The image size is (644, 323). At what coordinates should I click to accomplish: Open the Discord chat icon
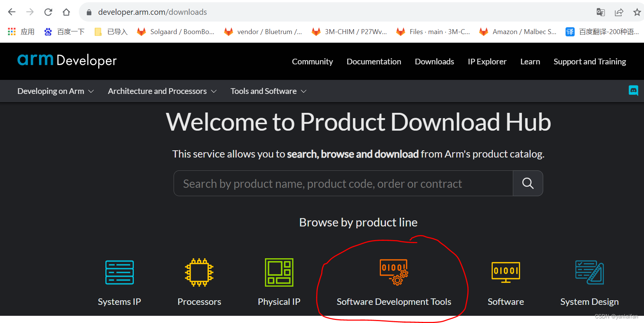tap(633, 91)
